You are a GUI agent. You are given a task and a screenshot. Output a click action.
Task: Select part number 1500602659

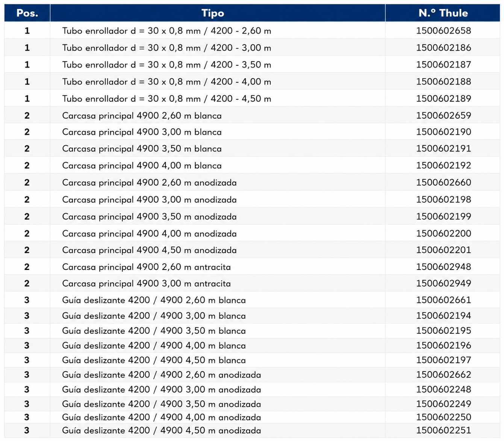tap(443, 115)
